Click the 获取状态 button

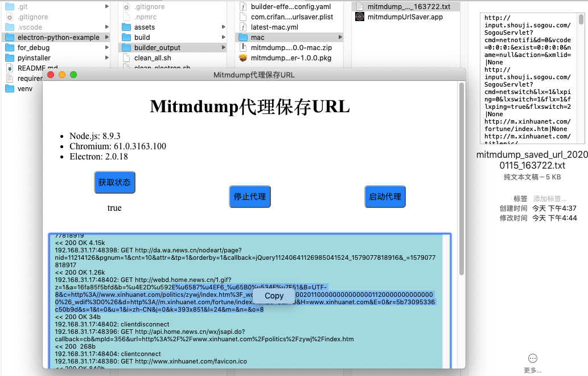point(114,182)
